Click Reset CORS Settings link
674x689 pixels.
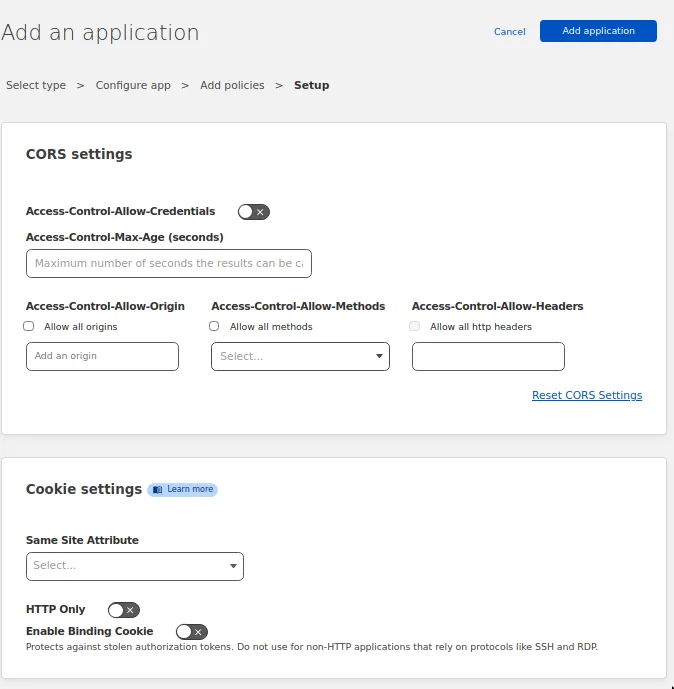click(587, 396)
